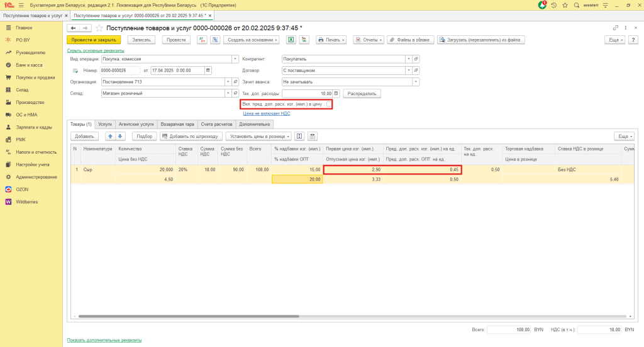
Task: Switch to the Возвратная тара tab
Action: (x=177, y=124)
